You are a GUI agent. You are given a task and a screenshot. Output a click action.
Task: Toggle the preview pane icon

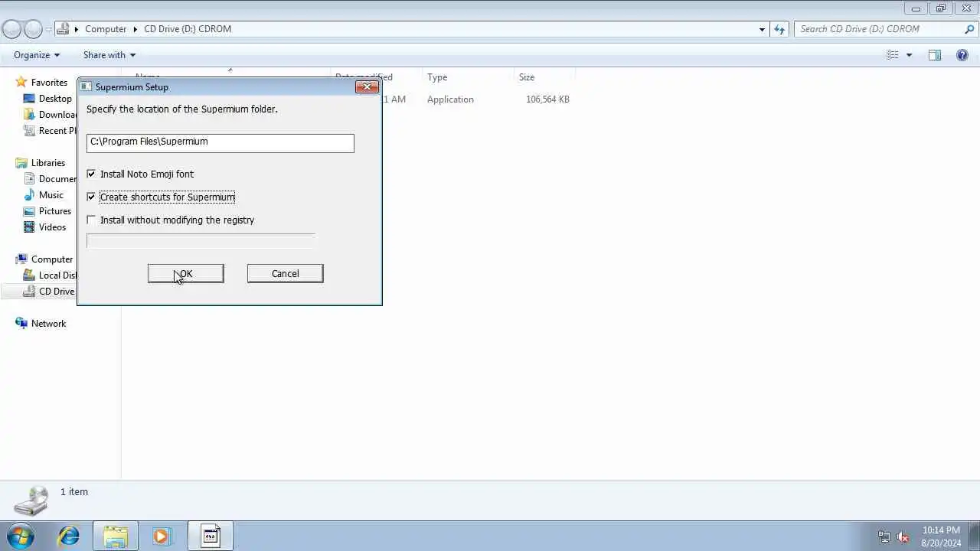click(935, 55)
